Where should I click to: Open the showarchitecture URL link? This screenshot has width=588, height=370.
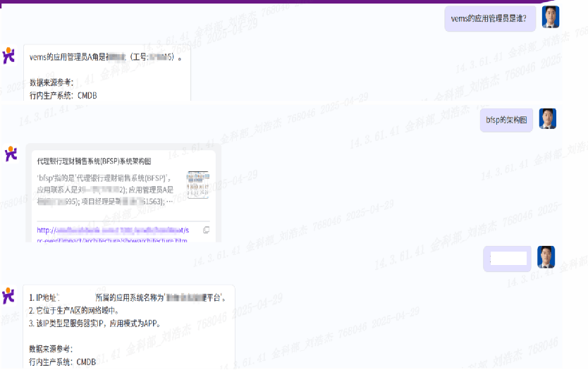113,235
